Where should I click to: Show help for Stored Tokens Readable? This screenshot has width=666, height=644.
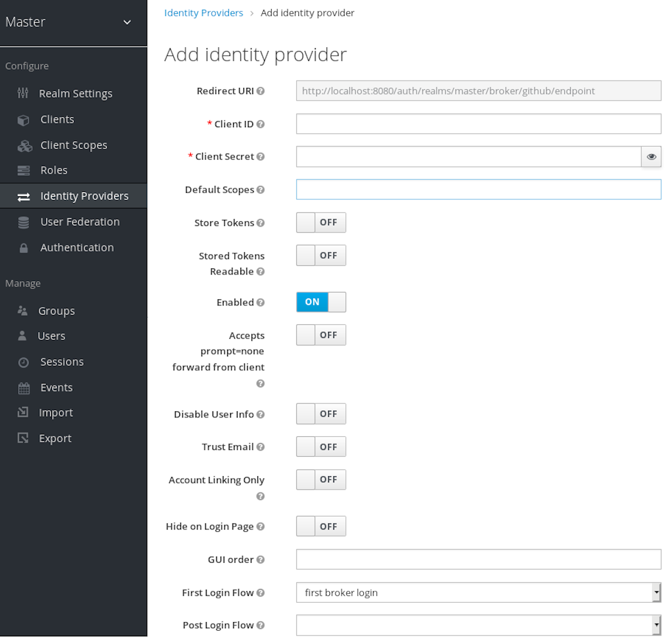(x=260, y=271)
